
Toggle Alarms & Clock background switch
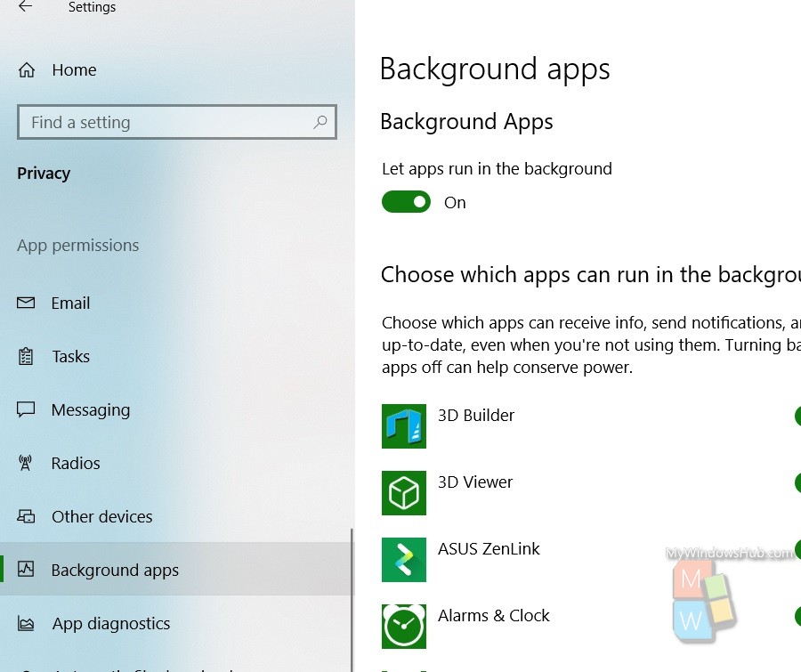click(797, 616)
